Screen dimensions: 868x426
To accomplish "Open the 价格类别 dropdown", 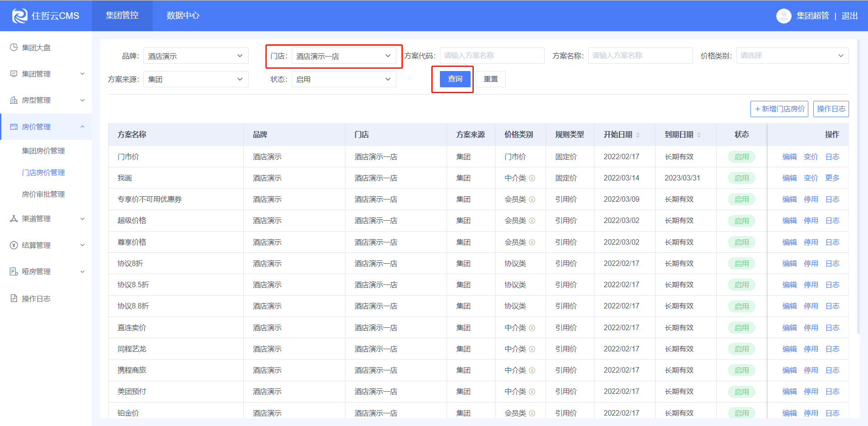I will pyautogui.click(x=793, y=56).
